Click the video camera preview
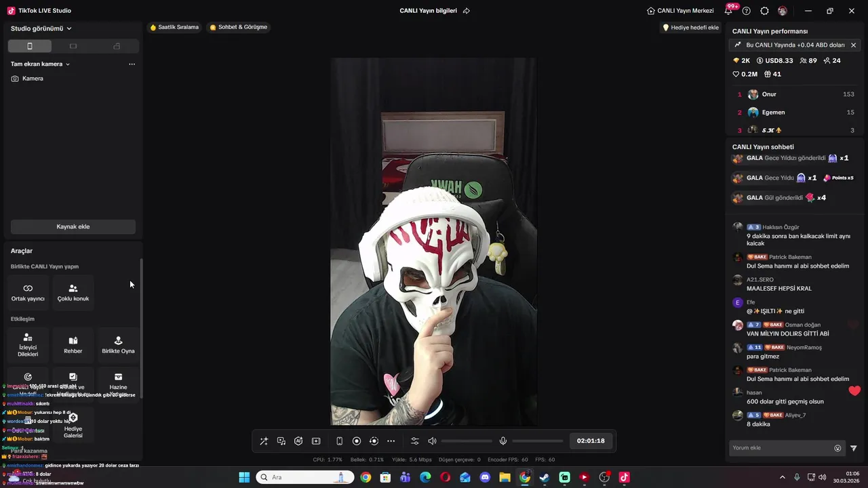 [x=433, y=241]
